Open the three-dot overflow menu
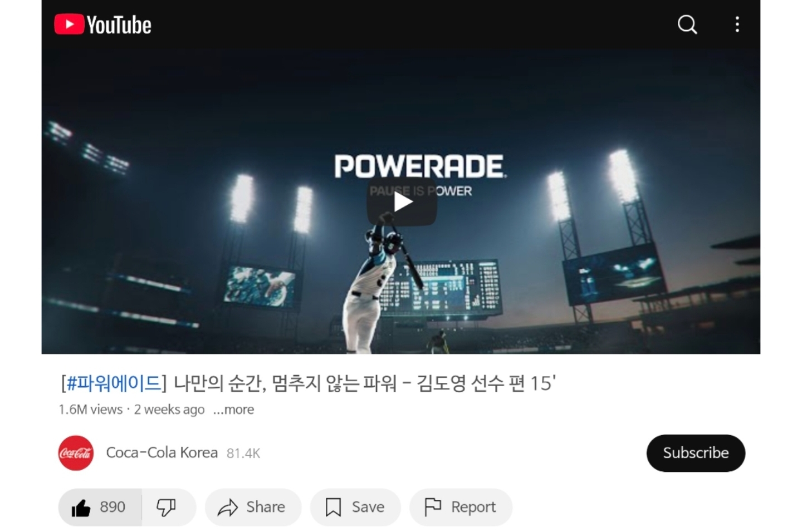The width and height of the screenshot is (802, 532). point(737,24)
